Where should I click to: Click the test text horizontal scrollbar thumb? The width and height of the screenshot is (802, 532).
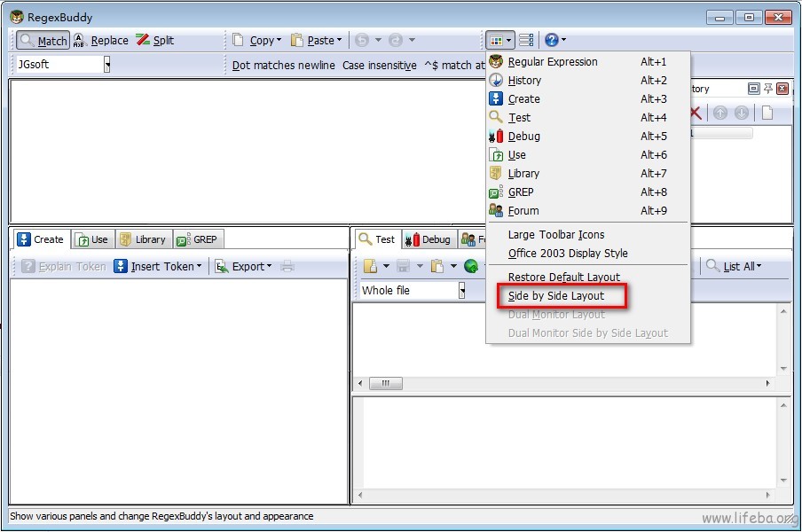point(386,383)
